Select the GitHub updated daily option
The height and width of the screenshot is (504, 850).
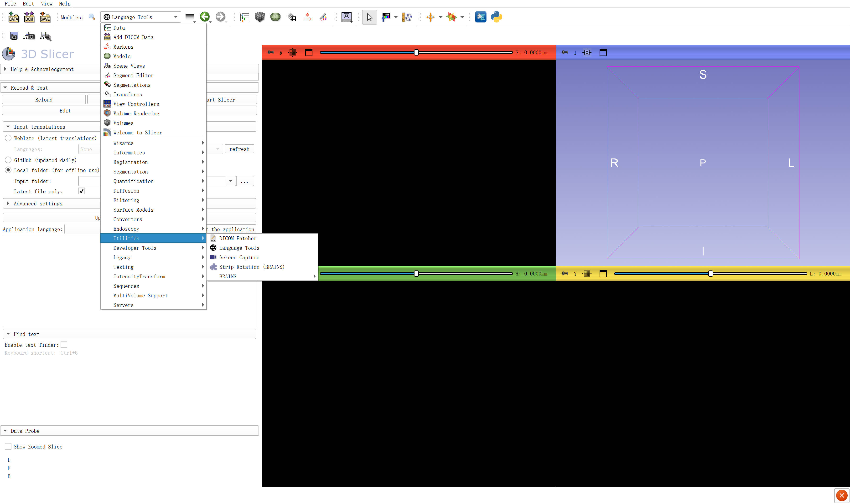coord(8,160)
